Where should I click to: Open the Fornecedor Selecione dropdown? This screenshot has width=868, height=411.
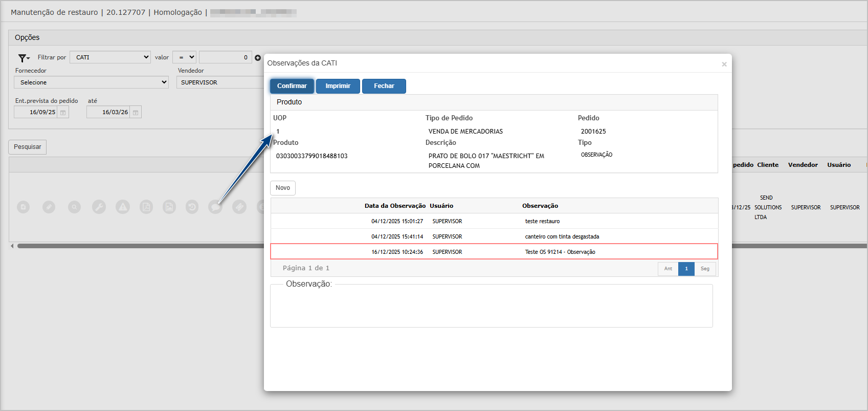click(92, 82)
